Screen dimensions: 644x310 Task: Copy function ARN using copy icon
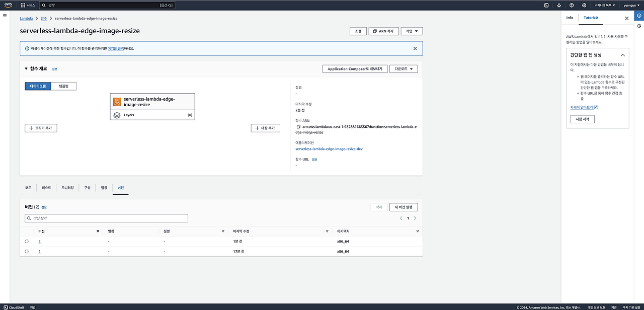pyautogui.click(x=298, y=127)
